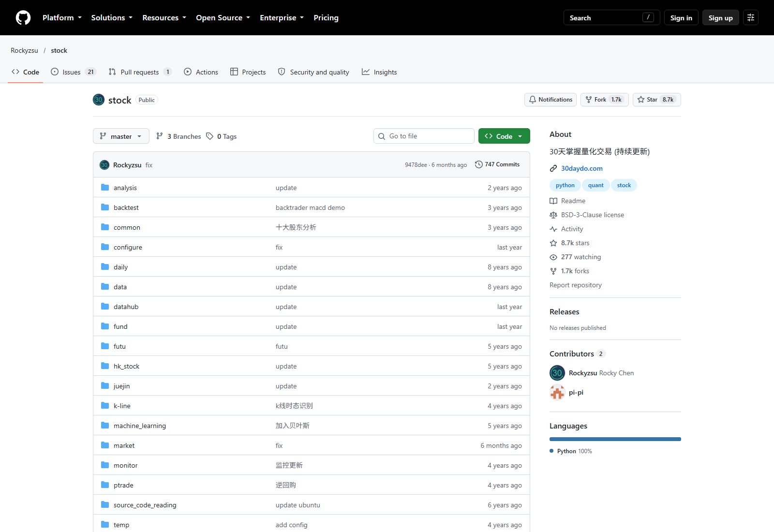
Task: Open the header settings menu icon
Action: click(751, 18)
